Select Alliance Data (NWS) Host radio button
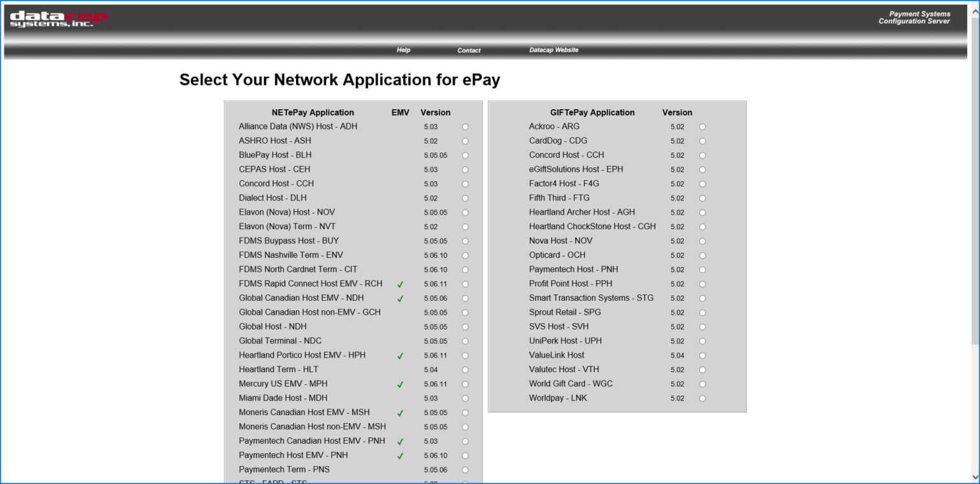The height and width of the screenshot is (484, 980). 465,127
